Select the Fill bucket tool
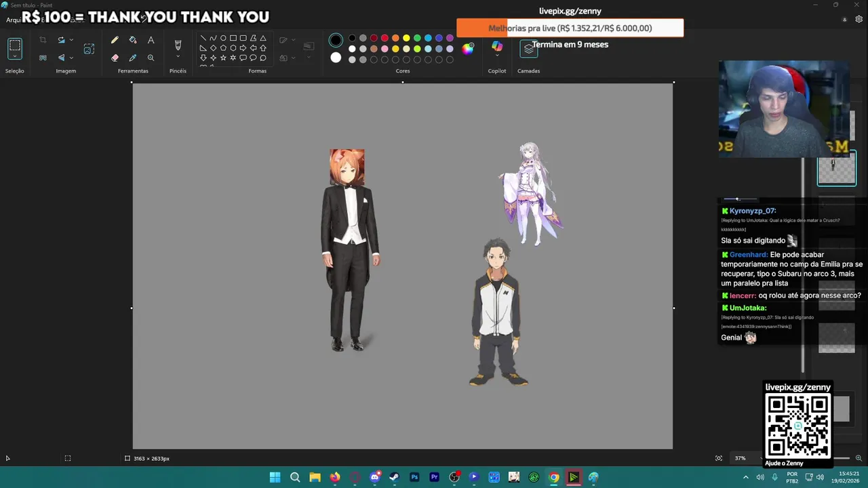This screenshot has height=488, width=868. pos(133,41)
